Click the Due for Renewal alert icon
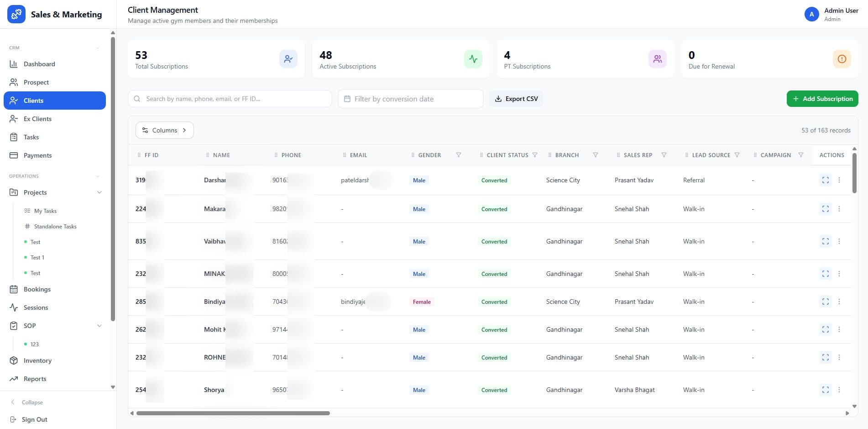This screenshot has width=868, height=429. 842,59
